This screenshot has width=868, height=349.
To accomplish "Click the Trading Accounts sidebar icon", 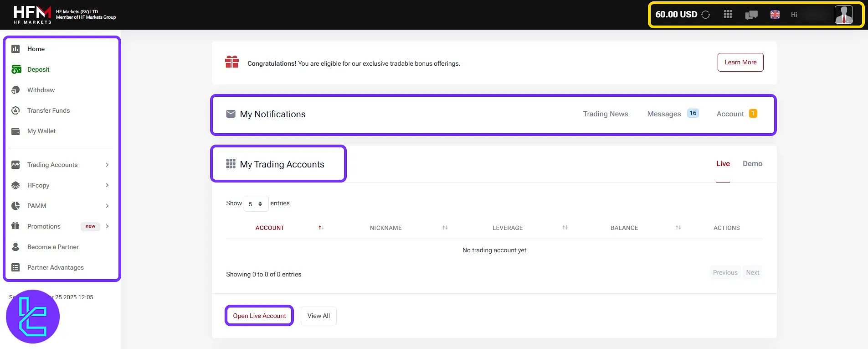I will pyautogui.click(x=15, y=165).
